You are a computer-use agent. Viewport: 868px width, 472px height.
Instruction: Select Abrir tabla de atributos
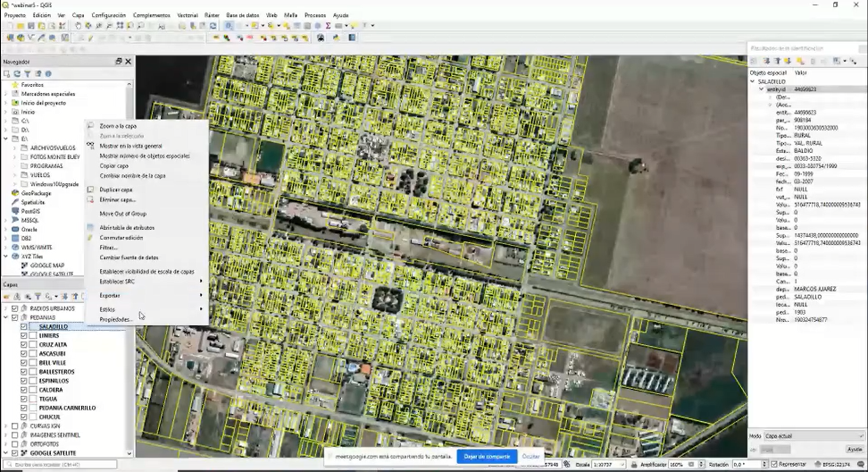127,227
